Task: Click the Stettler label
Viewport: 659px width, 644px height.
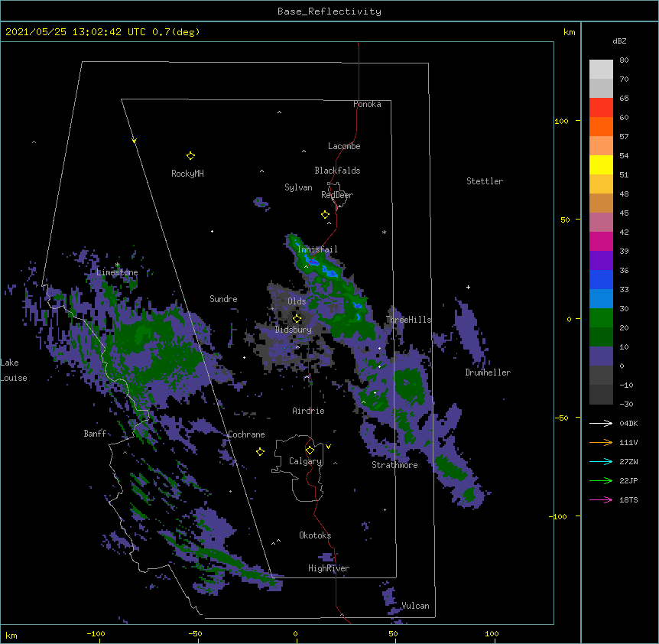Action: click(x=485, y=181)
